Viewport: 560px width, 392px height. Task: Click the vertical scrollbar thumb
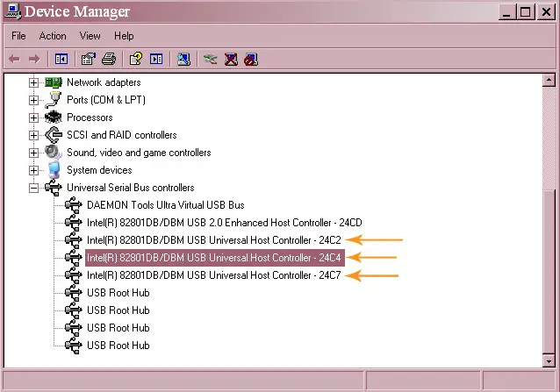tap(549, 271)
